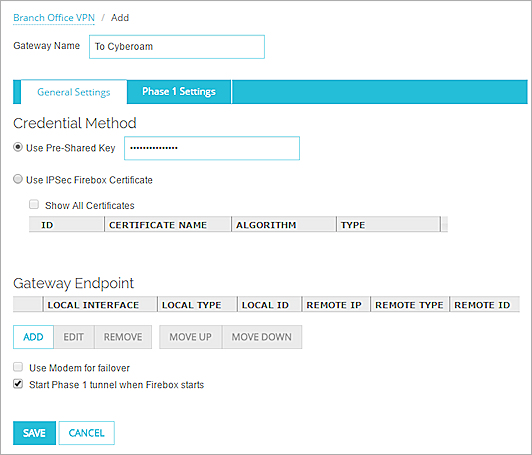The width and height of the screenshot is (532, 455).
Task: Click the Type column header in certificates table
Action: click(x=388, y=225)
